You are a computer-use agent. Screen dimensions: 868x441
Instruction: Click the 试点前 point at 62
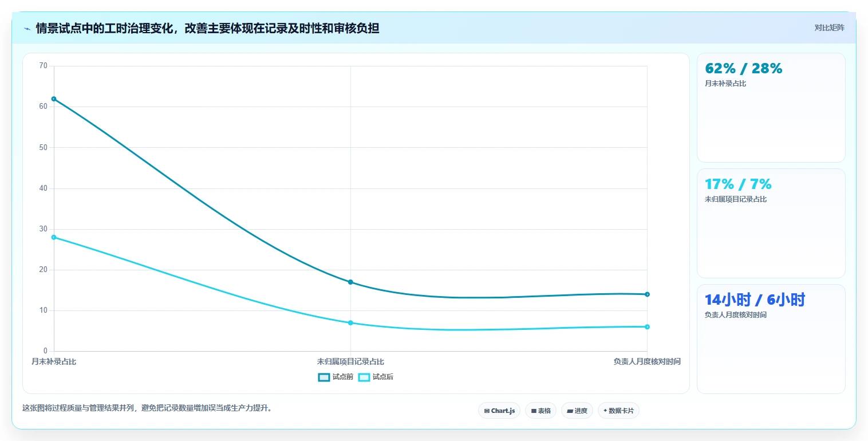tap(54, 99)
